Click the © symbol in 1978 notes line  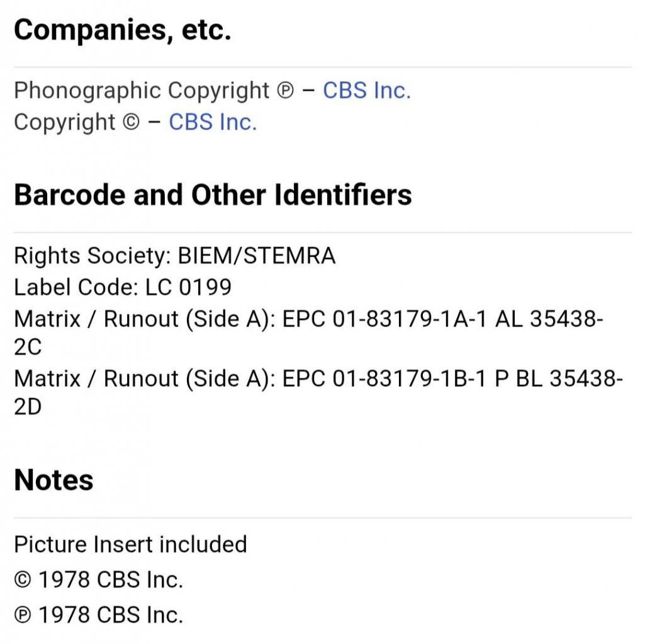coord(22,580)
